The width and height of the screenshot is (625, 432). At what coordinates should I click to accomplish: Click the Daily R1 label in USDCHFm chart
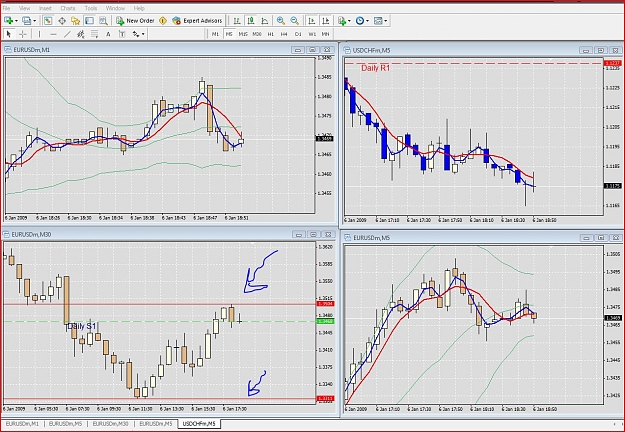[x=375, y=68]
